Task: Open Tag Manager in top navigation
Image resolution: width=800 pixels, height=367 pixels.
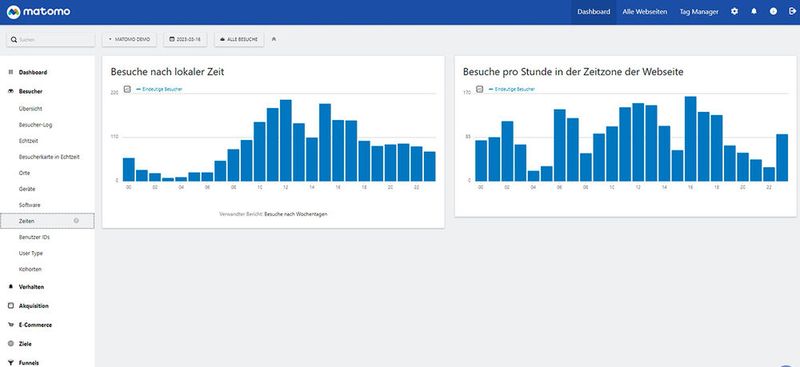Action: click(x=699, y=12)
